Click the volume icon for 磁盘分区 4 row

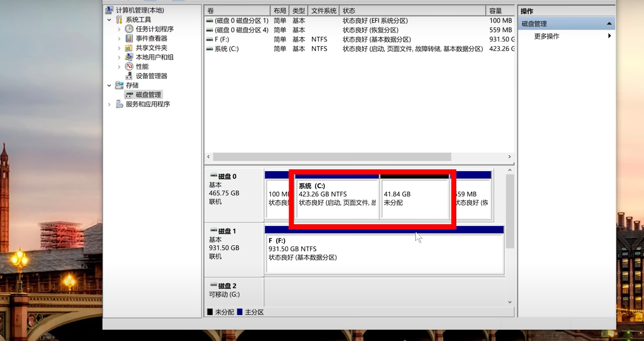point(209,30)
